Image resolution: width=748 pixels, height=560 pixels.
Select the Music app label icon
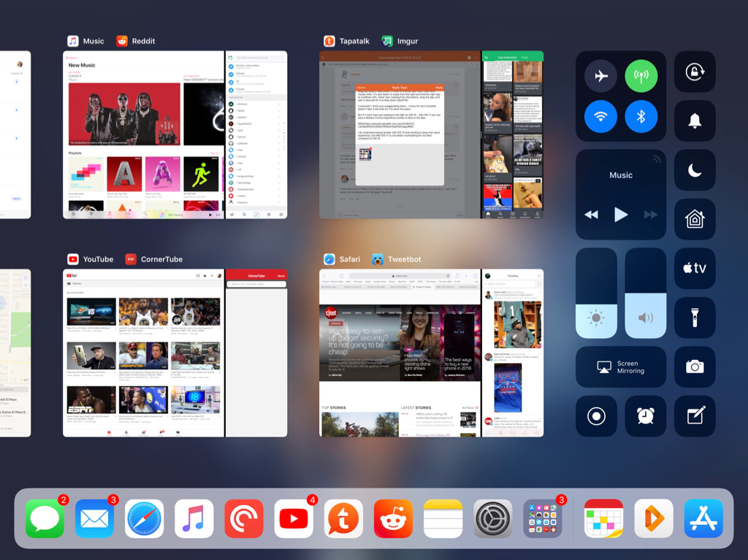73,41
